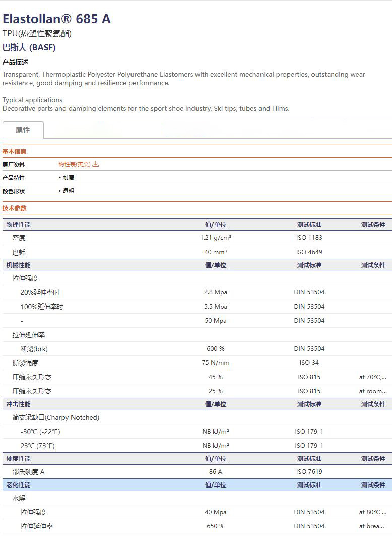Click the Elastollan® 685 A title
Viewport: 392px width, 547px height.
tap(56, 19)
